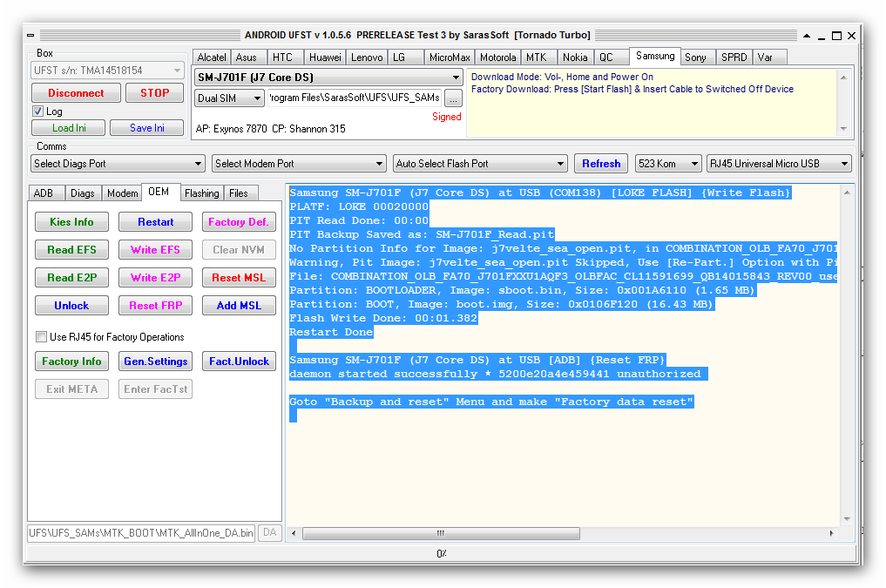Click the log horizontal scrollbar thumb
886x588 pixels.
click(x=441, y=533)
